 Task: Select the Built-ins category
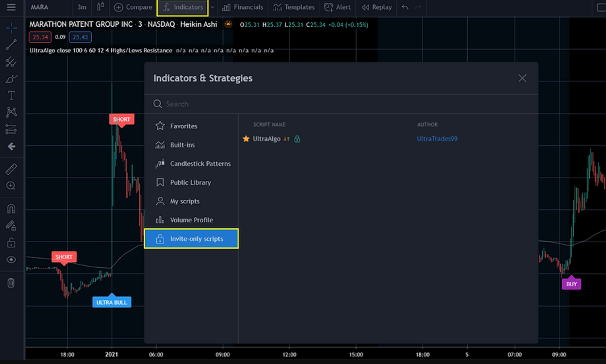coord(182,145)
